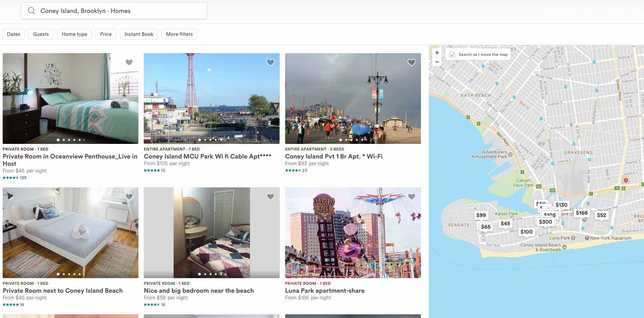Zoom in on the map with the plus icon
644x318 pixels.
point(437,53)
